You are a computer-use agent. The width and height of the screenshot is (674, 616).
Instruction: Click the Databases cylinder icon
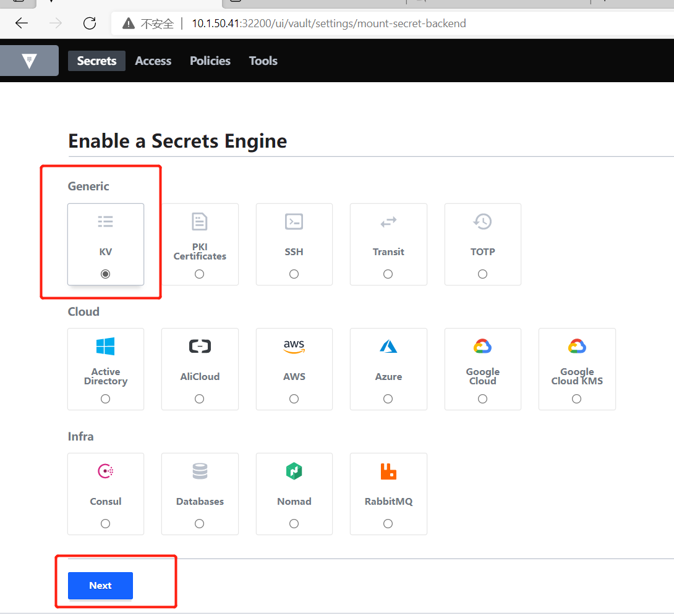[200, 471]
